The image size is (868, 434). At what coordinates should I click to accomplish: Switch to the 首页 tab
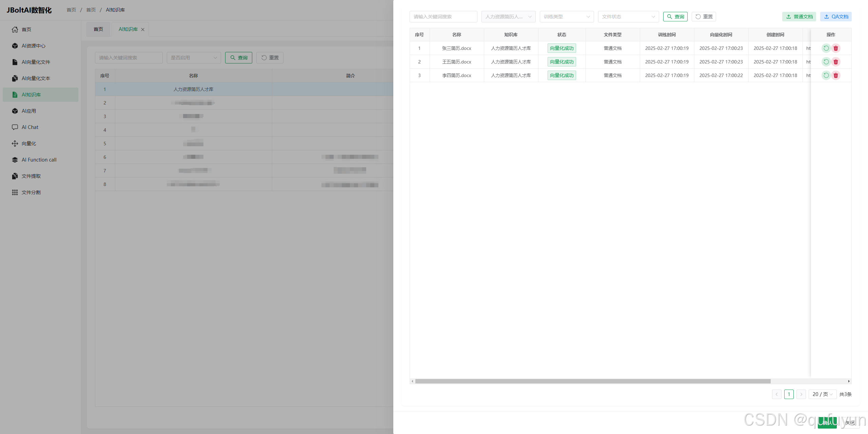coord(98,29)
